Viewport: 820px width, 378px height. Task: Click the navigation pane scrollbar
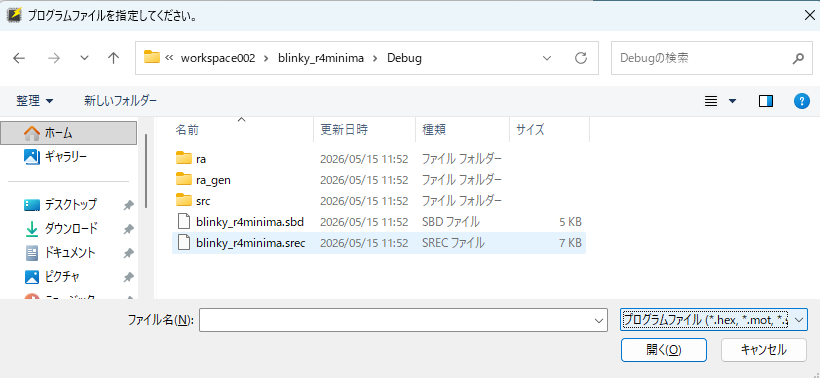point(146,171)
